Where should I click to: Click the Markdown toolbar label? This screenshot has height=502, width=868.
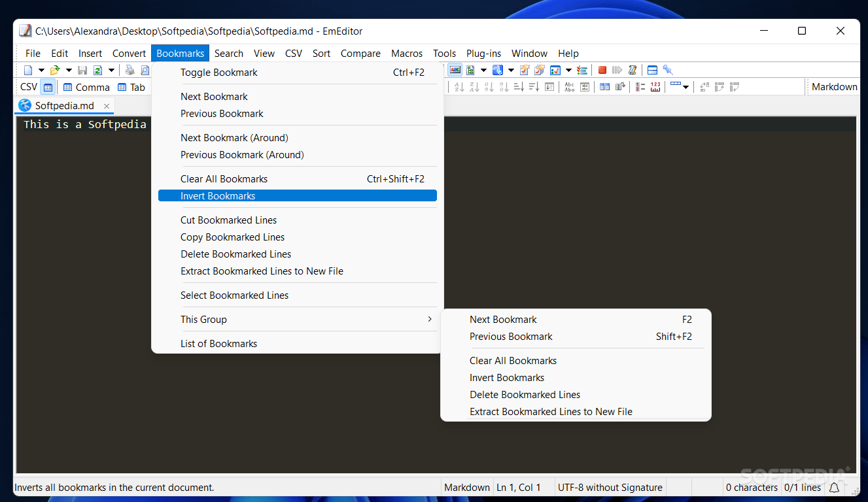coord(835,87)
